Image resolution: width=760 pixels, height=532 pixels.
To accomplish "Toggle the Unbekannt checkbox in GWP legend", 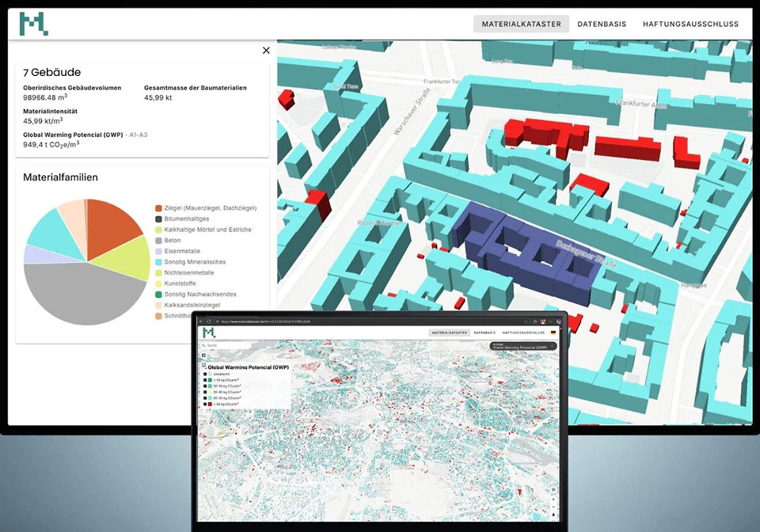I will 205,374.
